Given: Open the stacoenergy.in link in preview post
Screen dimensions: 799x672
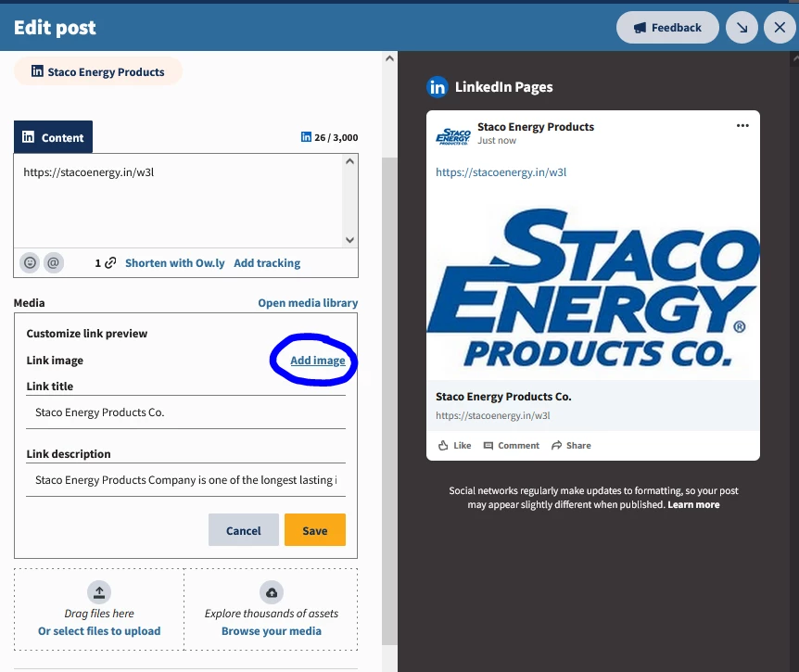Looking at the screenshot, I should (501, 172).
